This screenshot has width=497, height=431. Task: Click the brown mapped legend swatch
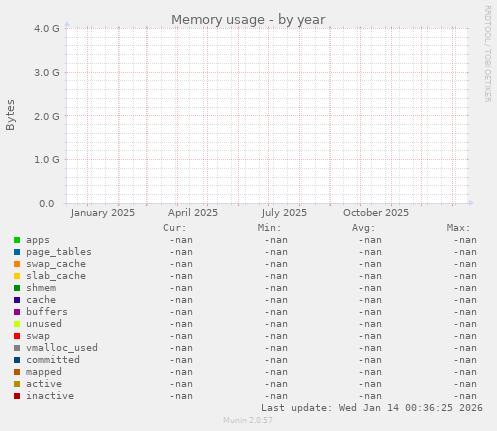tap(17, 372)
